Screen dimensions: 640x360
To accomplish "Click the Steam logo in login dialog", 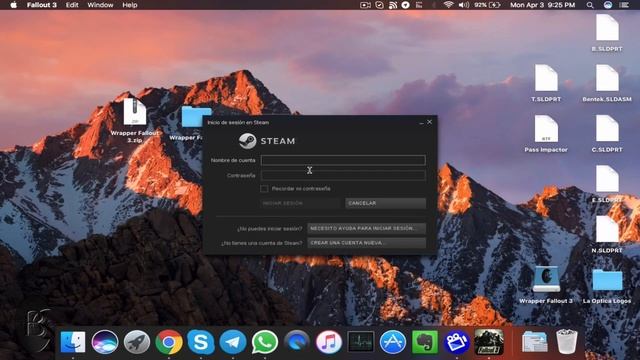I will [x=267, y=141].
